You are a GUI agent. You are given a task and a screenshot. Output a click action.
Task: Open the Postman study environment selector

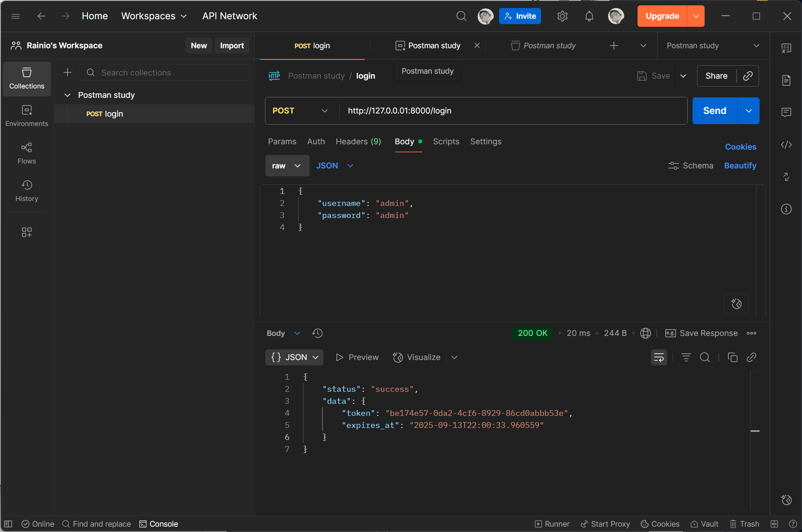[x=713, y=46]
